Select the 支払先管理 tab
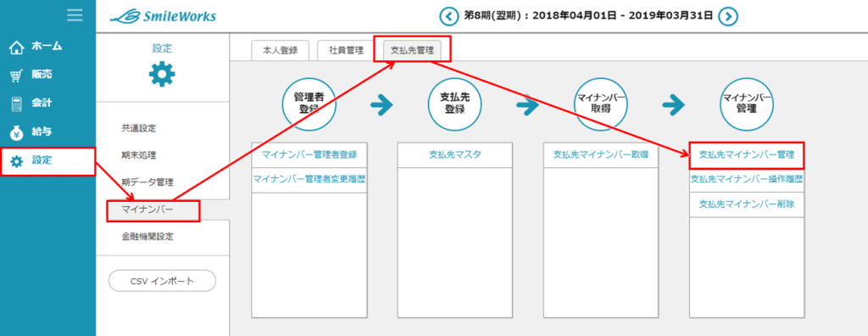The width and height of the screenshot is (868, 336). pyautogui.click(x=412, y=50)
